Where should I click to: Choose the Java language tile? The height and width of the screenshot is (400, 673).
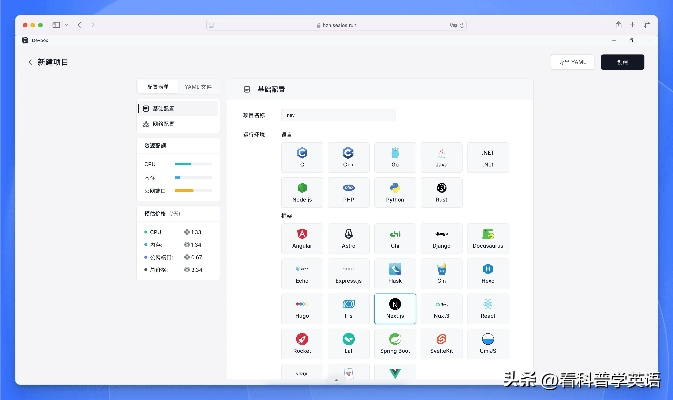441,156
